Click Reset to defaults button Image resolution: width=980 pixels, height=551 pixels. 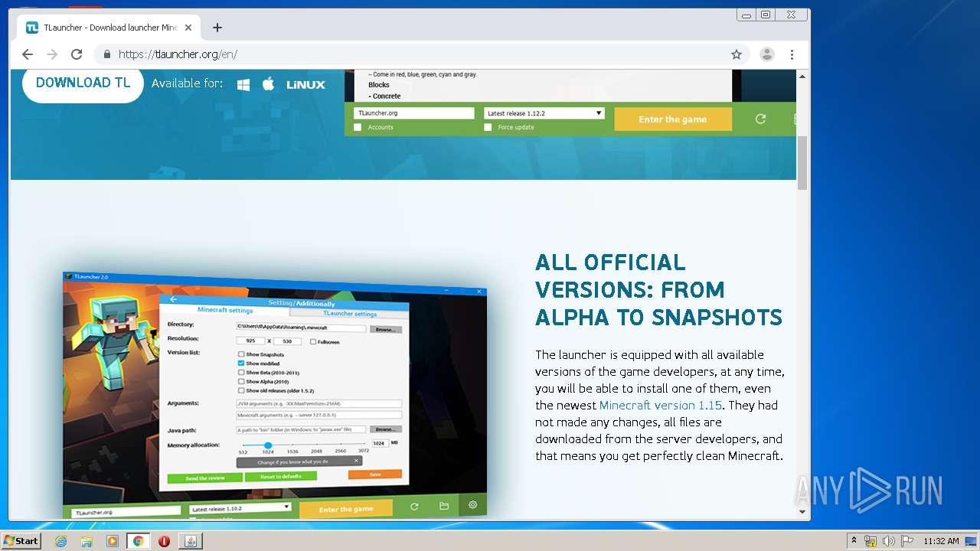280,476
